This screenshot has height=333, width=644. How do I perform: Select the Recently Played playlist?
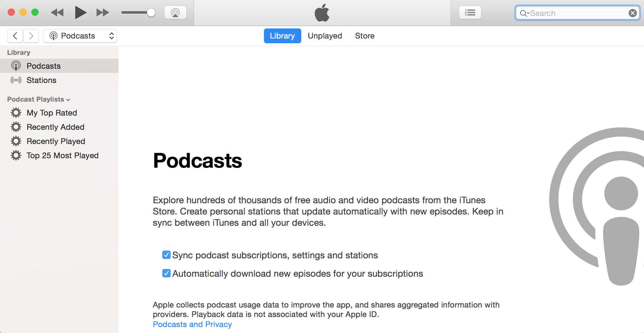click(56, 141)
